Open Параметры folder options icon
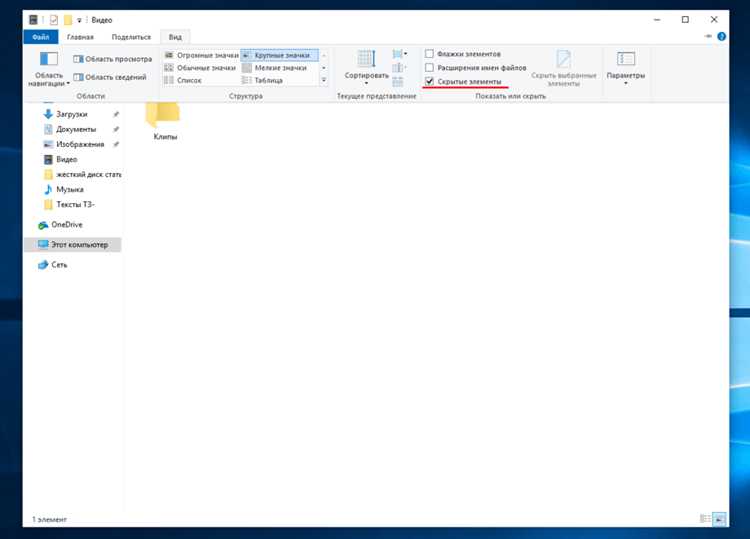 click(625, 67)
